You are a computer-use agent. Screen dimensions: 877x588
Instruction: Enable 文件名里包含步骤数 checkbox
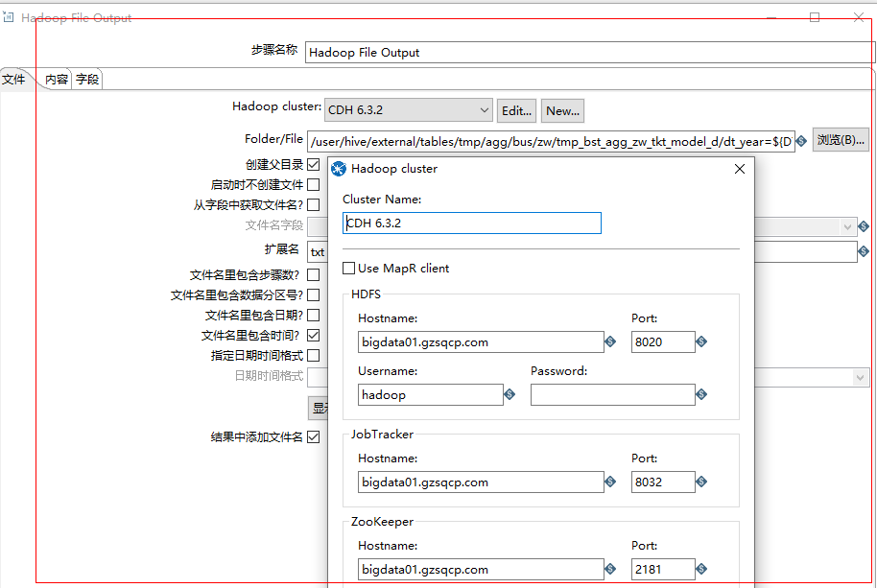(314, 275)
